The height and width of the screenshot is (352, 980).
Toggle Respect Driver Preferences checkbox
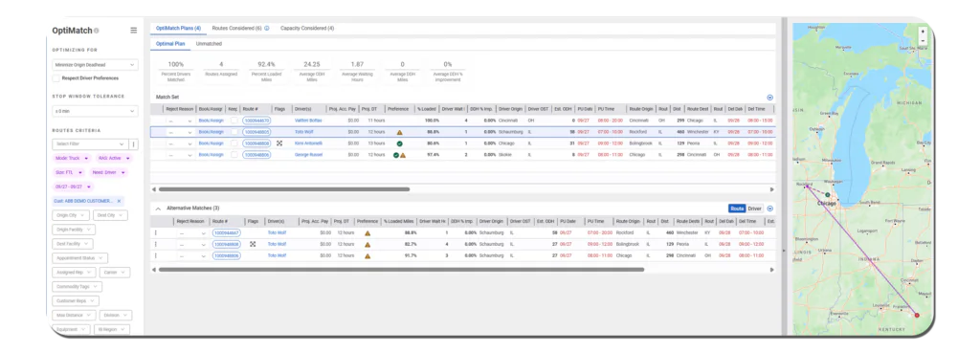[56, 78]
